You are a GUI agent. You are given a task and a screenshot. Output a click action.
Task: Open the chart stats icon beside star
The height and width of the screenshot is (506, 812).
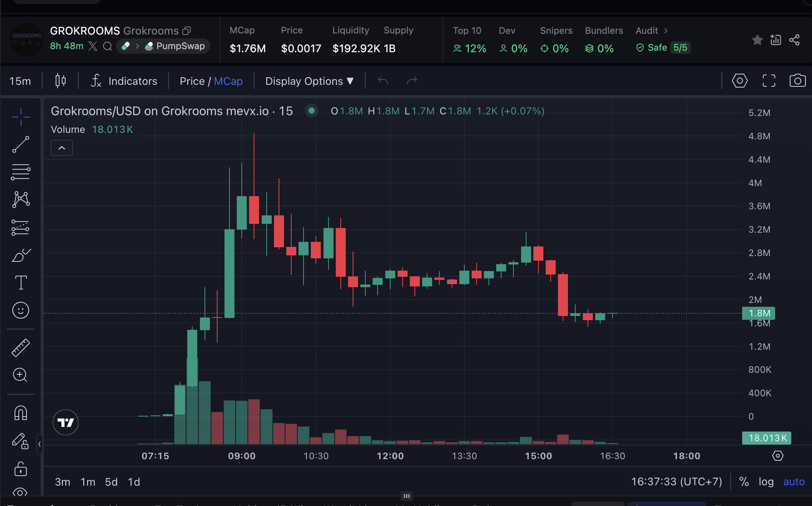click(x=776, y=40)
